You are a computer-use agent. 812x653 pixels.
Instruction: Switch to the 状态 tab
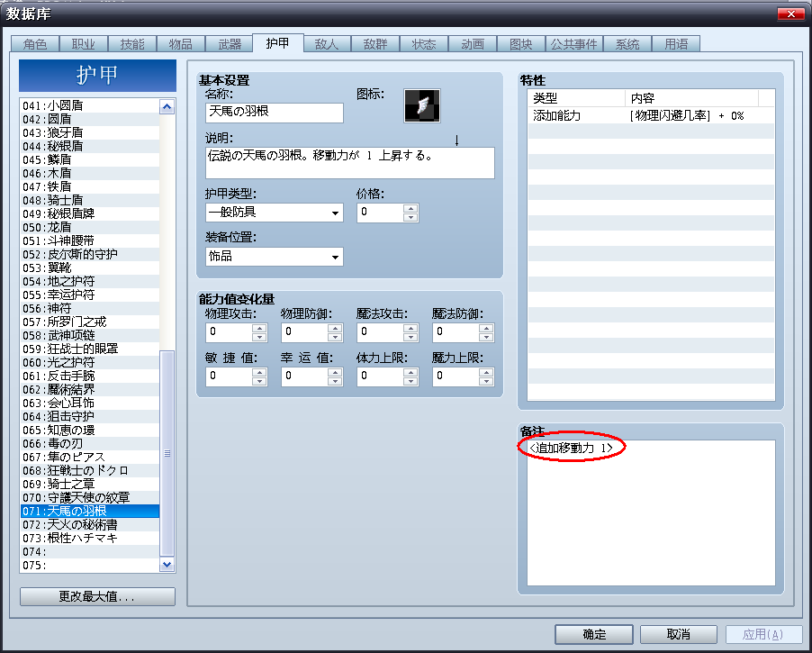(x=424, y=44)
